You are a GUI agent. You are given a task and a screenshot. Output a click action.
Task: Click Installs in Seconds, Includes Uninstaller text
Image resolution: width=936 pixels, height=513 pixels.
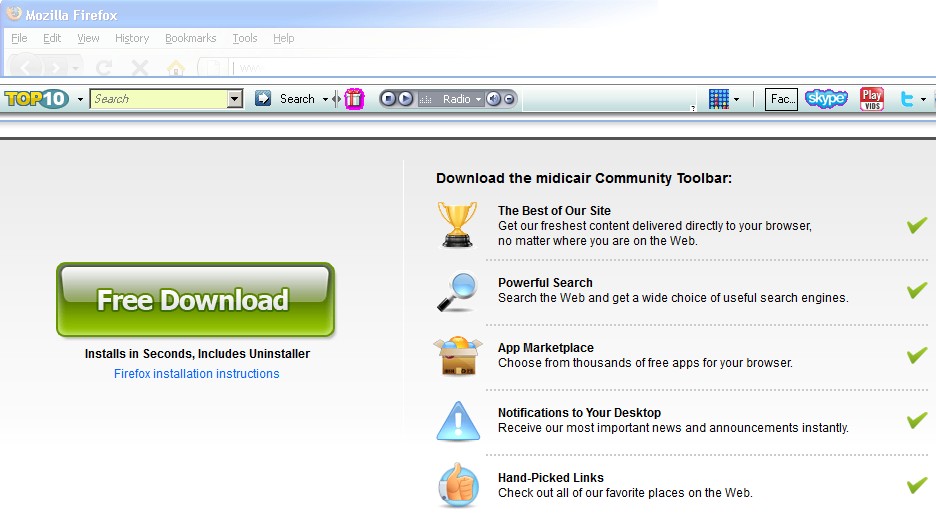click(197, 354)
